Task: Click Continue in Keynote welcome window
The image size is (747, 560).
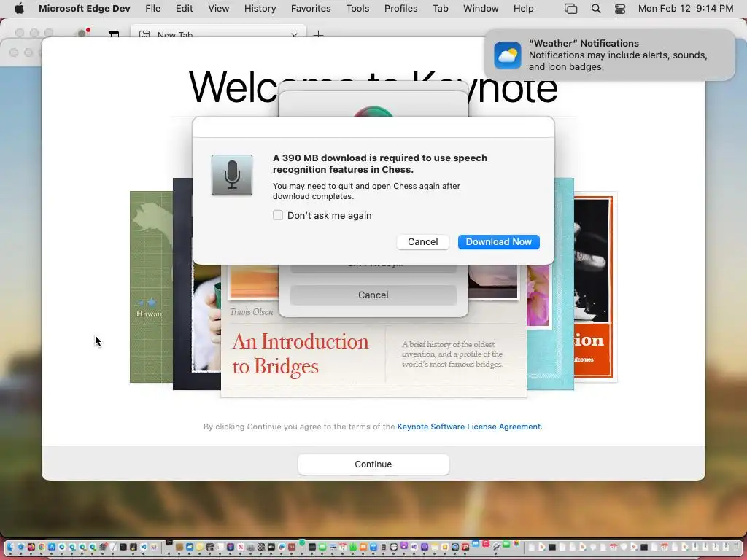Action: 373,464
